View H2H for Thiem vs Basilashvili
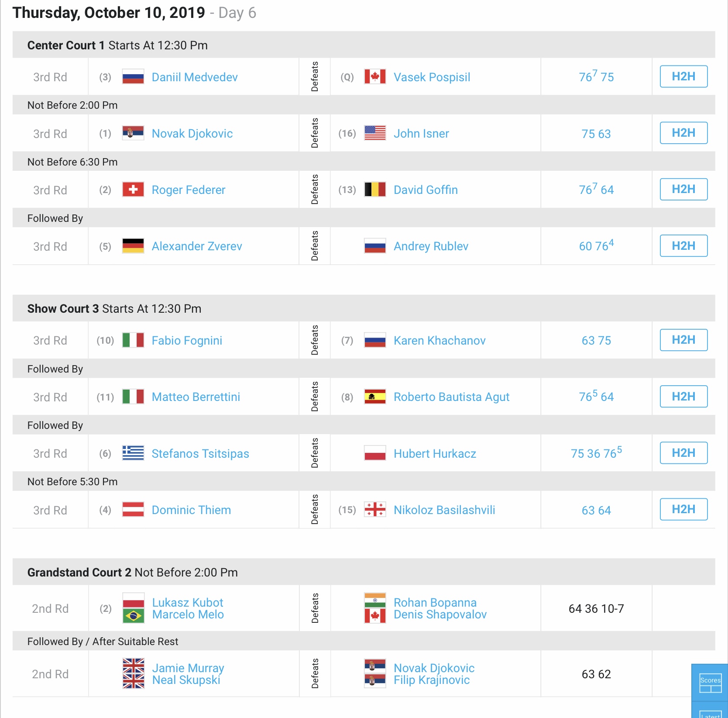Image resolution: width=728 pixels, height=718 pixels. pos(683,509)
